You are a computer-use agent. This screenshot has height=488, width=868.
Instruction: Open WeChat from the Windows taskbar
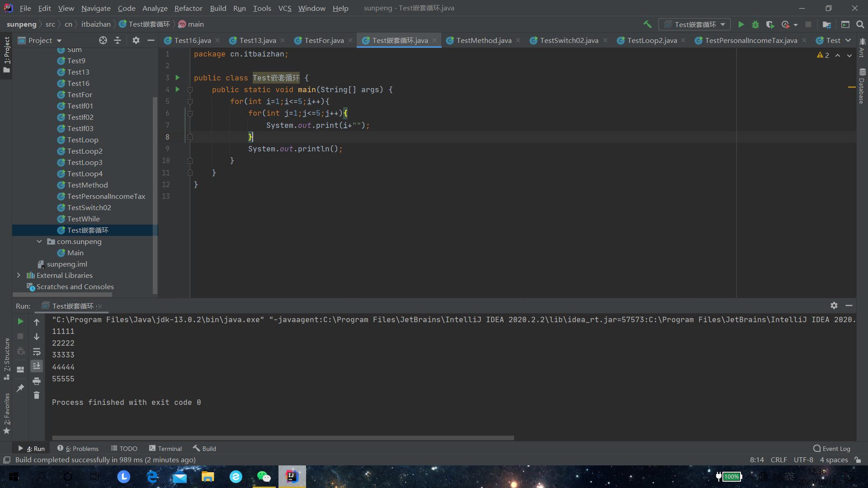pos(264,477)
